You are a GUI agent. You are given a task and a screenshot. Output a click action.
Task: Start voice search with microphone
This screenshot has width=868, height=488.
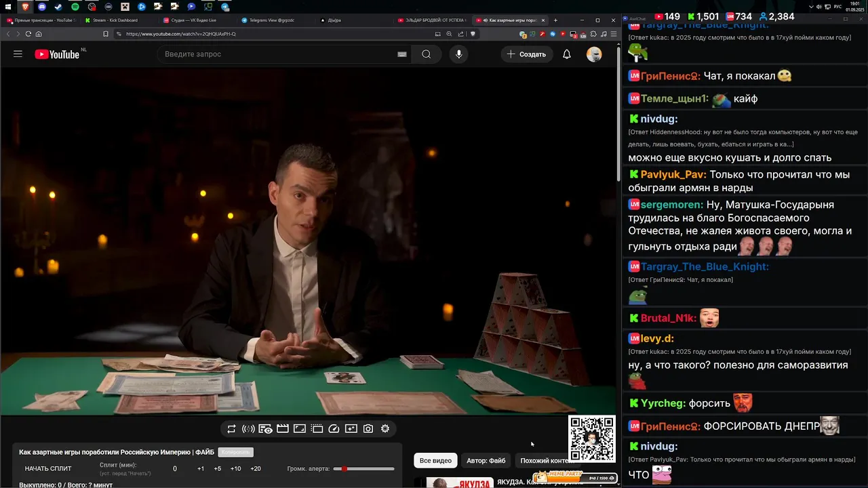[x=459, y=54]
